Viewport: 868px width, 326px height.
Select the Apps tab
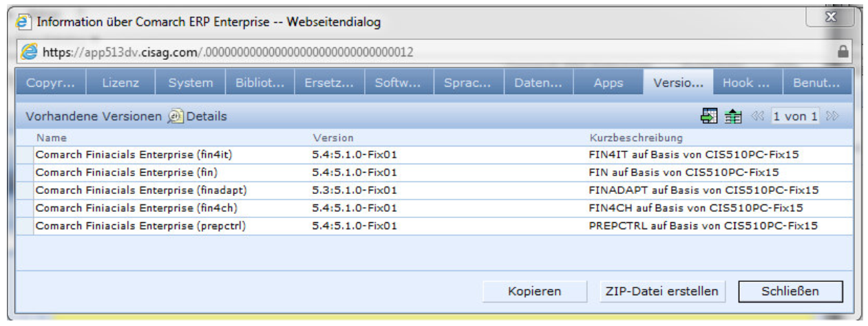tap(608, 83)
